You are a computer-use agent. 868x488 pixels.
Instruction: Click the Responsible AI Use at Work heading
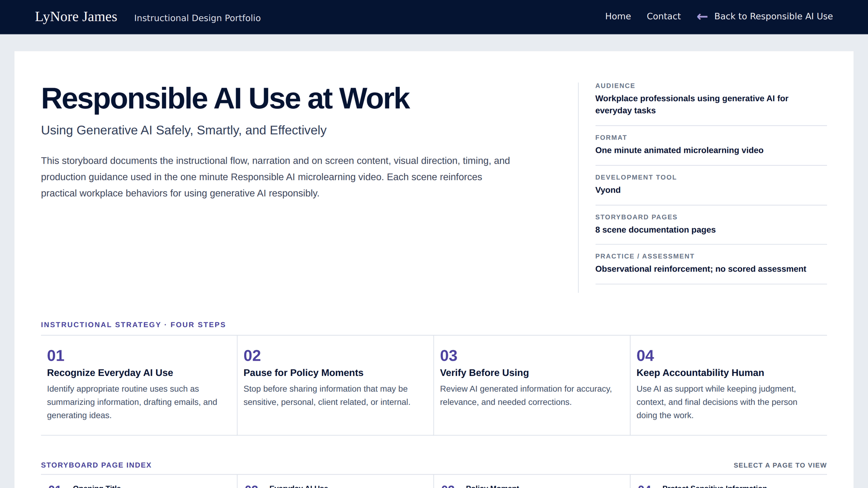(x=225, y=98)
